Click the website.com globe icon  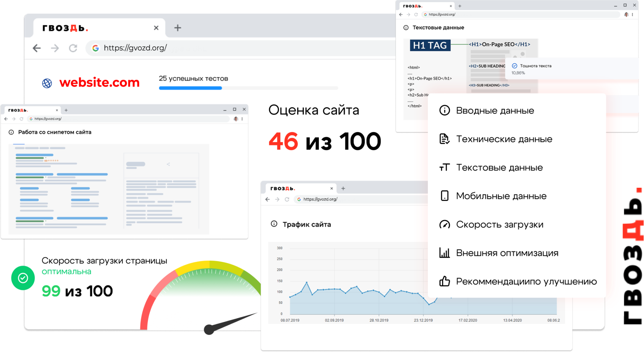tap(47, 83)
